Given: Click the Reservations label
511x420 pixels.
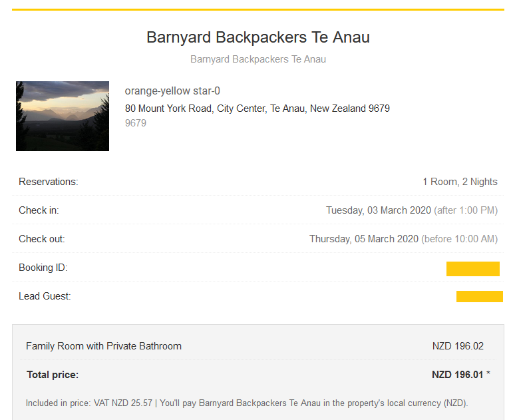Looking at the screenshot, I should tap(49, 182).
